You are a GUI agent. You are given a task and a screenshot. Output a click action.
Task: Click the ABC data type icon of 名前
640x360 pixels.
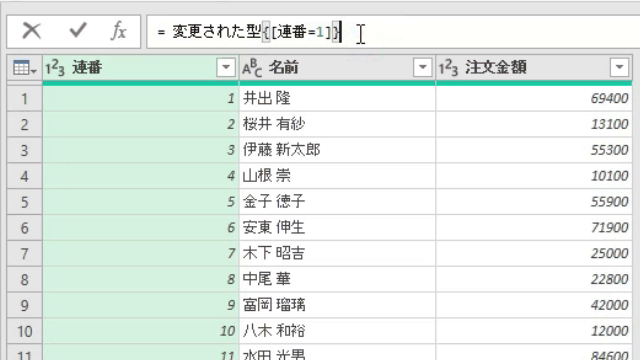pyautogui.click(x=252, y=68)
